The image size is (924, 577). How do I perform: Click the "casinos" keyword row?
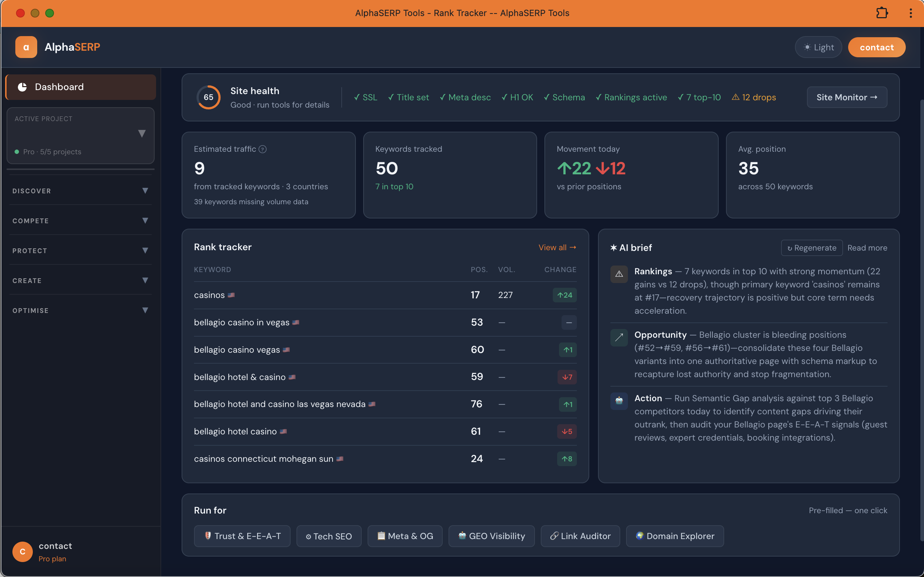tap(385, 295)
